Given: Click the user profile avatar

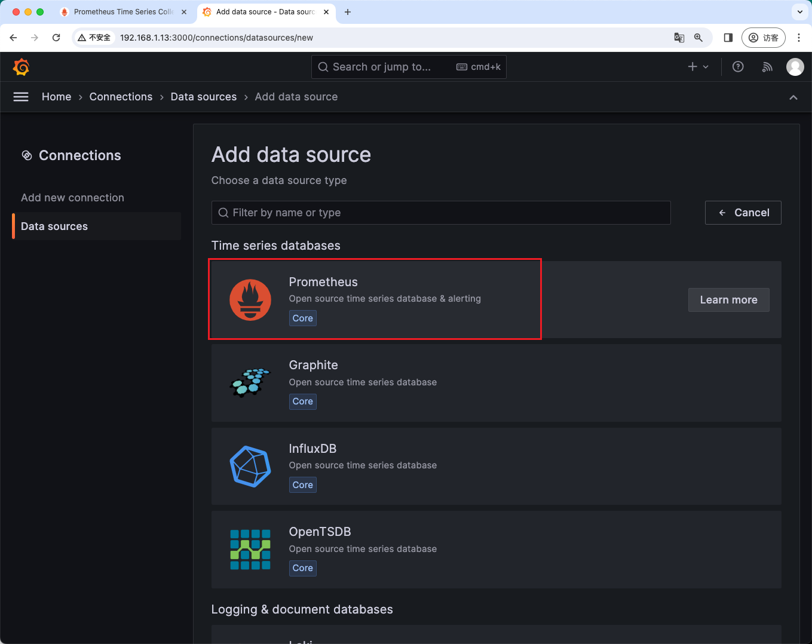Looking at the screenshot, I should 795,67.
